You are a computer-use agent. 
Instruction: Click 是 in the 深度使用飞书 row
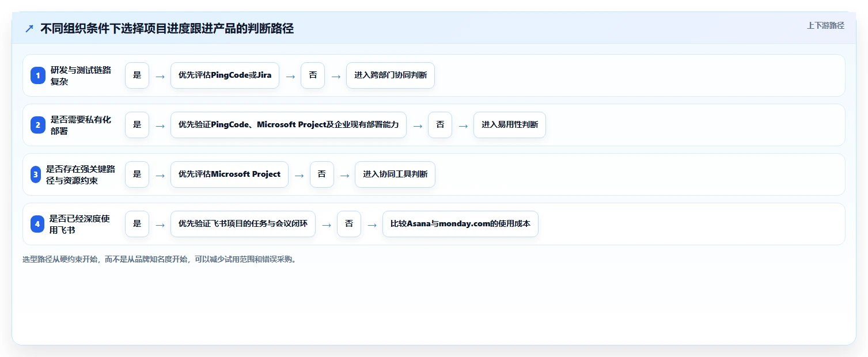(137, 224)
